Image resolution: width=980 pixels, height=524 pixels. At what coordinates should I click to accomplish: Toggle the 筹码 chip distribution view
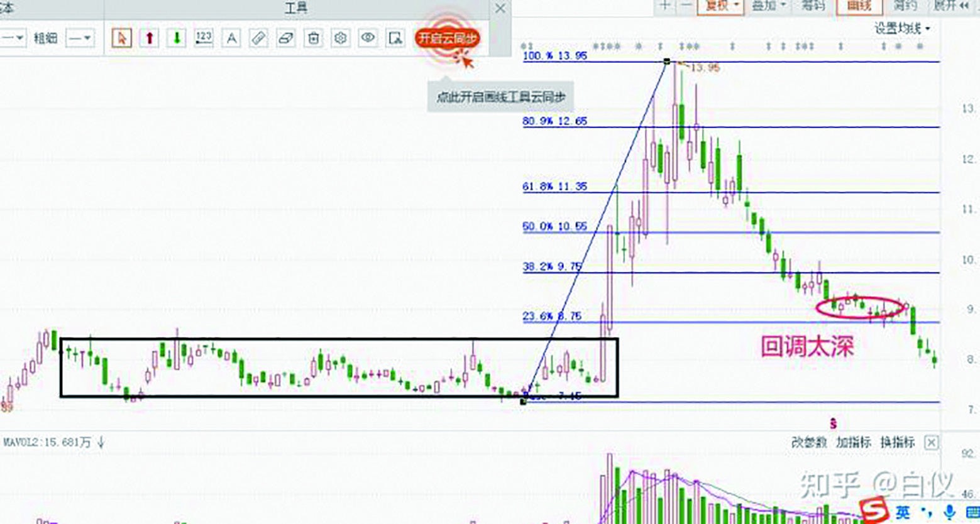tap(812, 6)
